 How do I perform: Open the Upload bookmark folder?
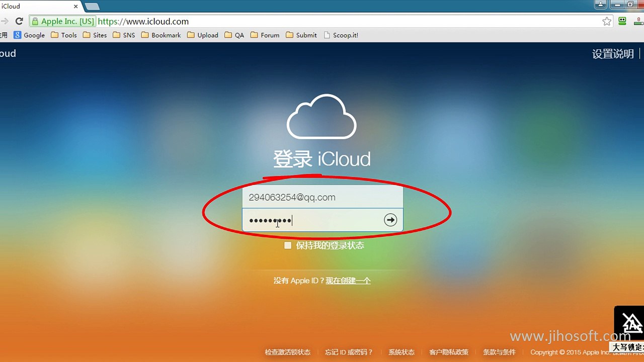(x=203, y=35)
